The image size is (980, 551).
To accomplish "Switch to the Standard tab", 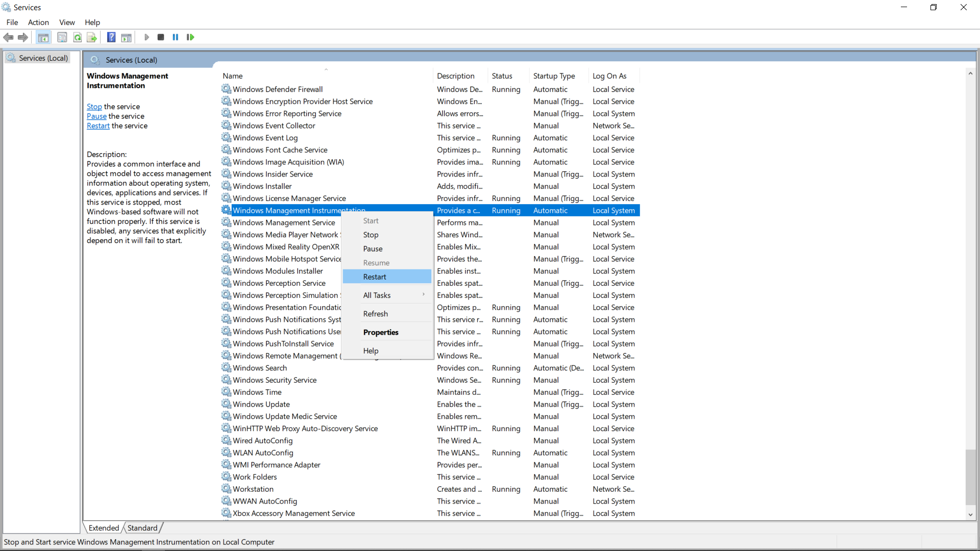I will (142, 528).
